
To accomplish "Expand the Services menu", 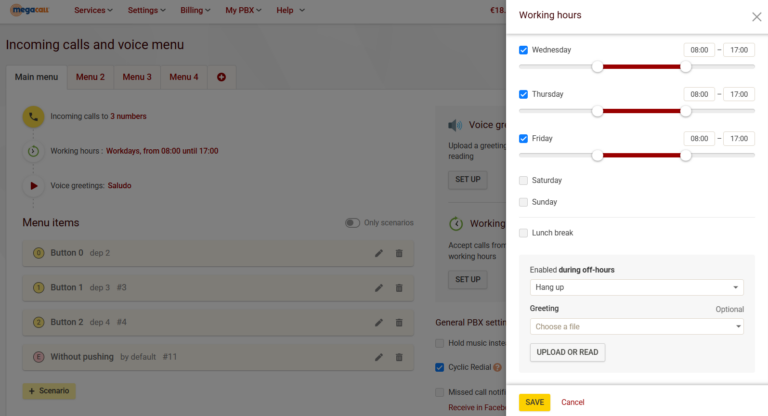I will click(93, 10).
